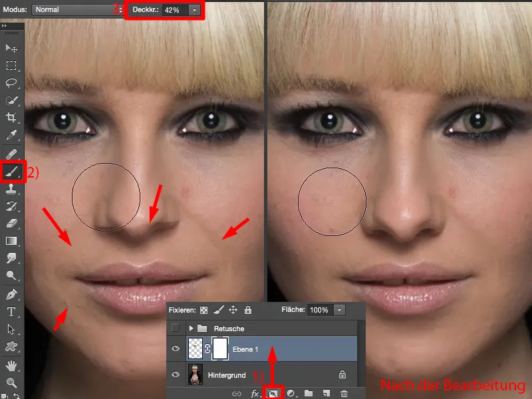Click the Ebene 1 mask thumbnail
This screenshot has height=399, width=532.
(x=219, y=348)
